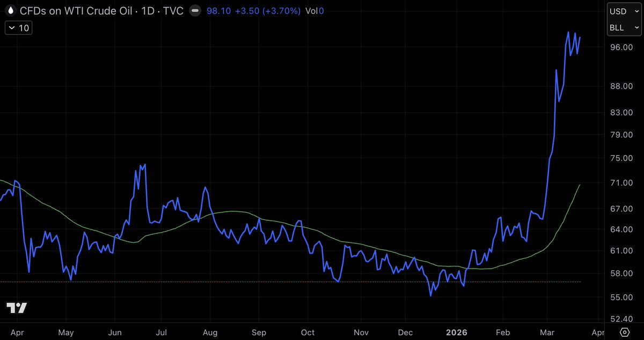Click the Aug time axis label

(x=210, y=332)
